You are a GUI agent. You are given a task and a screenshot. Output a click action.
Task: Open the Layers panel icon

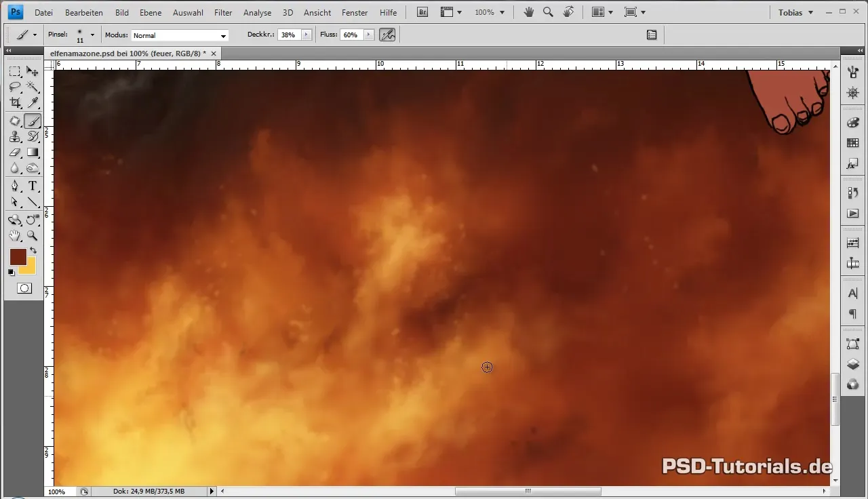[x=853, y=364]
